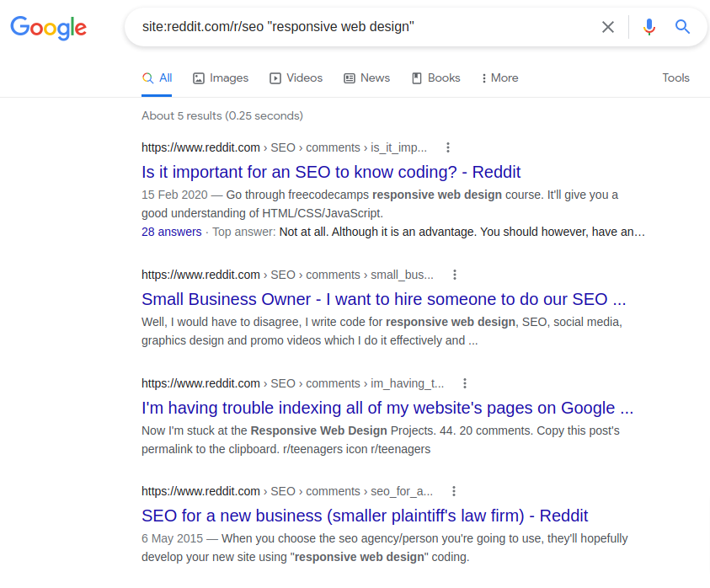Switch to the Videos tab
The width and height of the screenshot is (710, 588).
pyautogui.click(x=296, y=78)
